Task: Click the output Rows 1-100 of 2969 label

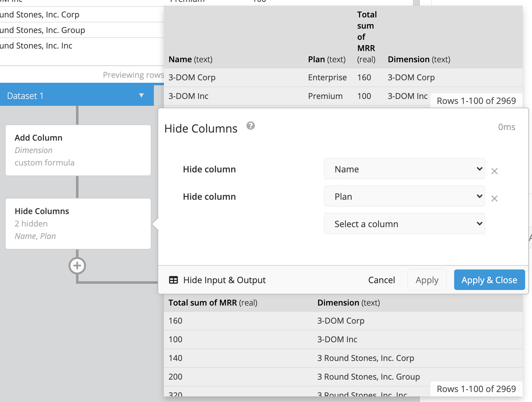Action: click(476, 389)
